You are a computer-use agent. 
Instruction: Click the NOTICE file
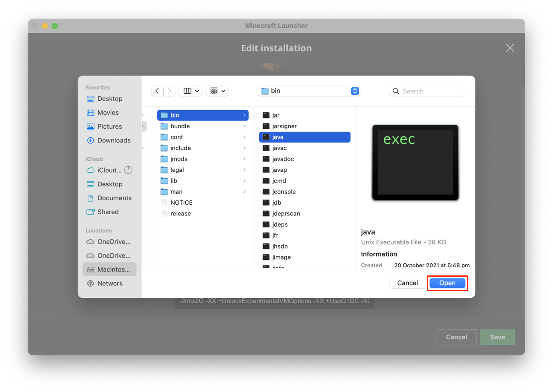(x=181, y=202)
